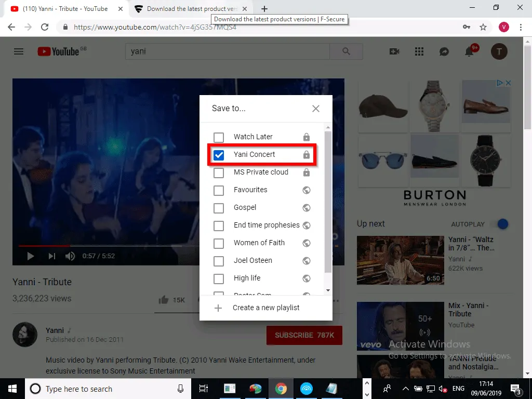Expand hidden icons in the system tray
532x399 pixels.
(405, 389)
